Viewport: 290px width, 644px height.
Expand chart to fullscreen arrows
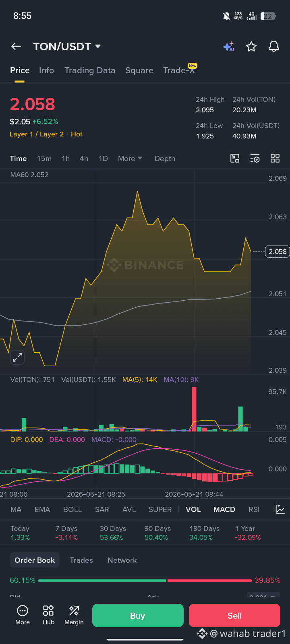pos(17,357)
